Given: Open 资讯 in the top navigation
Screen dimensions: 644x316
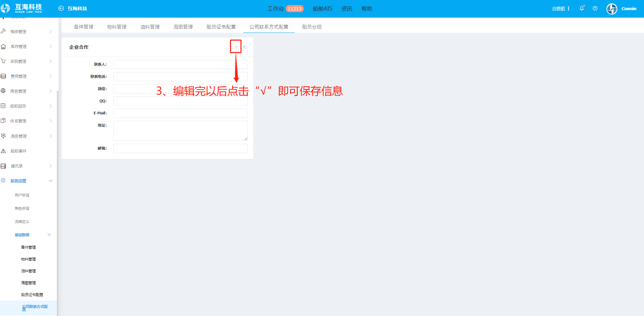Looking at the screenshot, I should click(347, 8).
